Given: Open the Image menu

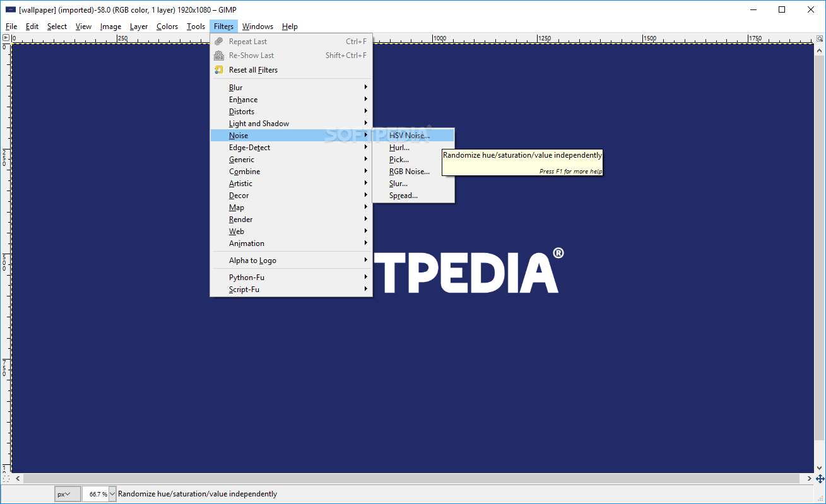Looking at the screenshot, I should pos(110,26).
